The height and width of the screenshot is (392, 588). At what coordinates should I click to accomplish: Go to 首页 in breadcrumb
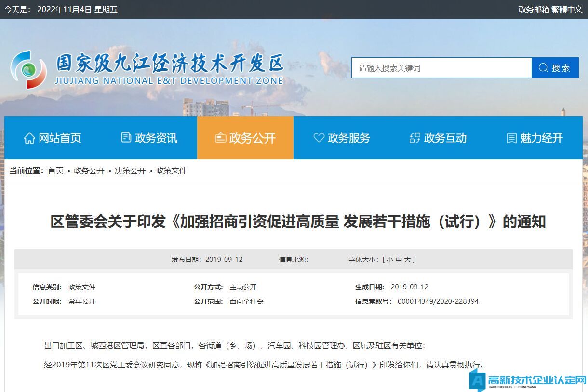click(x=55, y=170)
